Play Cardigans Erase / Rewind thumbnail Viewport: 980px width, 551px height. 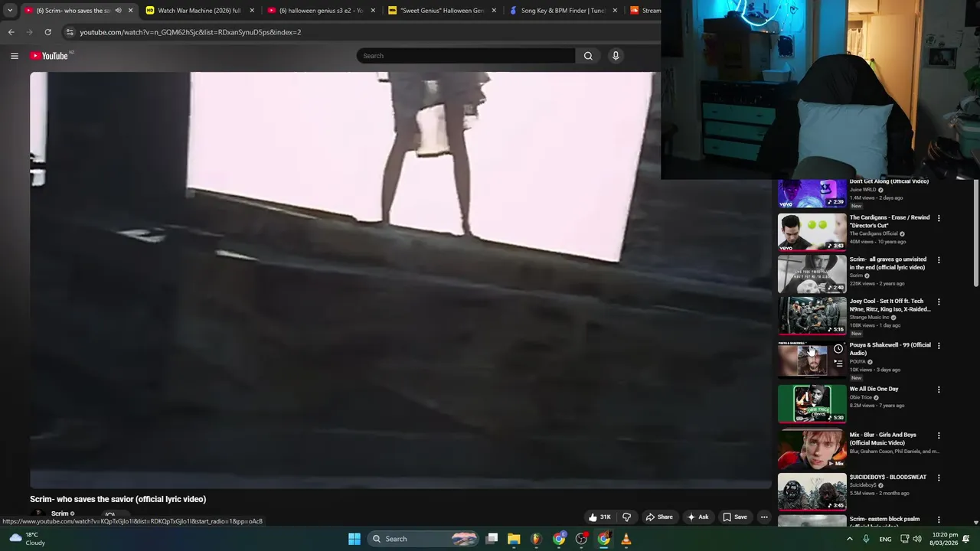[x=812, y=232]
